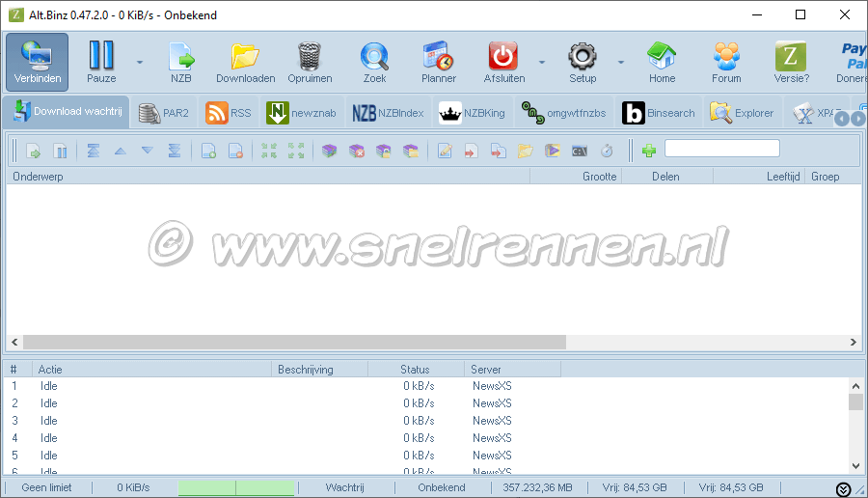This screenshot has width=868, height=498.
Task: Click the pause selected item toolbar icon
Action: 60,151
